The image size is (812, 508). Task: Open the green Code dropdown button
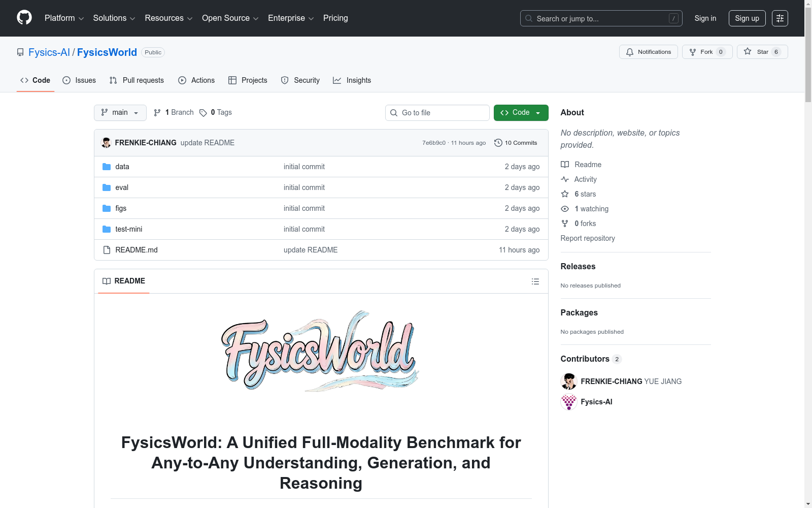tap(521, 113)
